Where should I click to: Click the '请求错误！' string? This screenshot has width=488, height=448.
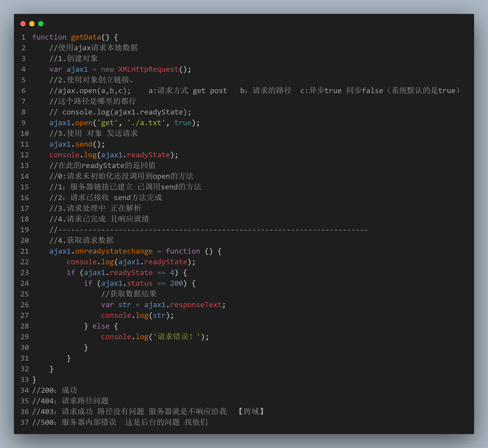(177, 337)
